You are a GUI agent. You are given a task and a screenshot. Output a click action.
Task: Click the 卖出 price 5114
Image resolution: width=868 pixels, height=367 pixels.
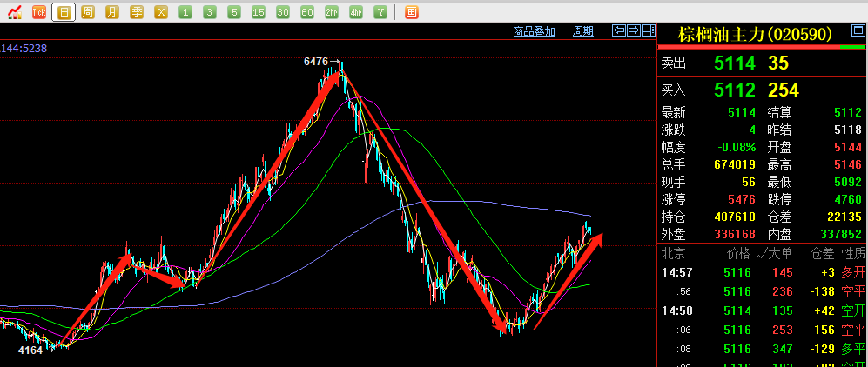point(735,63)
